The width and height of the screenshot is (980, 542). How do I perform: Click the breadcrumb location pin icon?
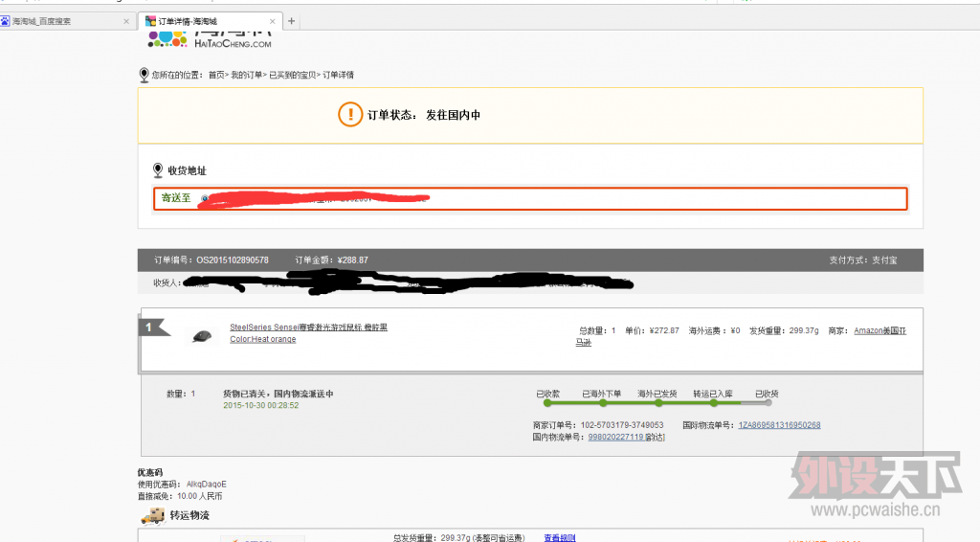[x=144, y=75]
